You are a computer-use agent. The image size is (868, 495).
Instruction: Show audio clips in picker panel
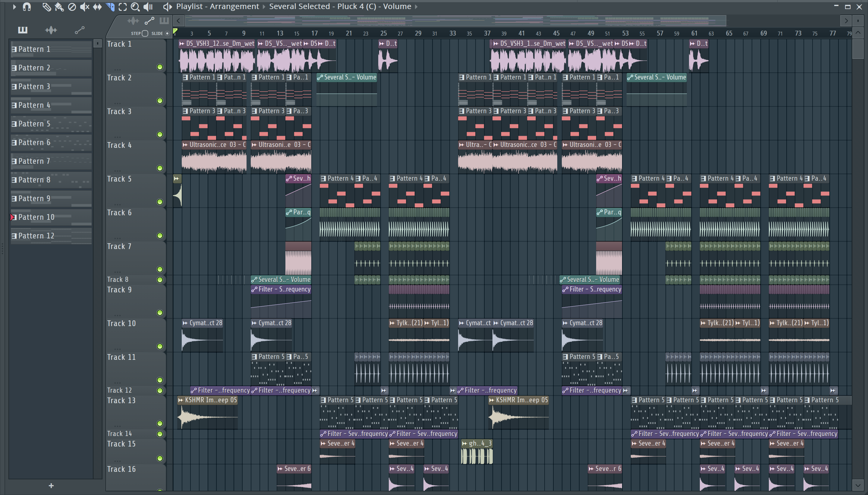coord(51,30)
